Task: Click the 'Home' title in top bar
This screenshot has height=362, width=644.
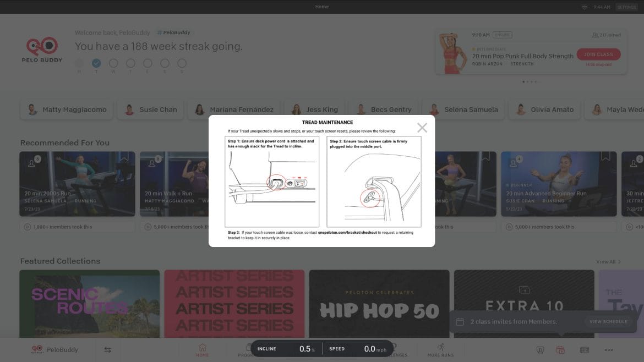Action: [x=322, y=7]
